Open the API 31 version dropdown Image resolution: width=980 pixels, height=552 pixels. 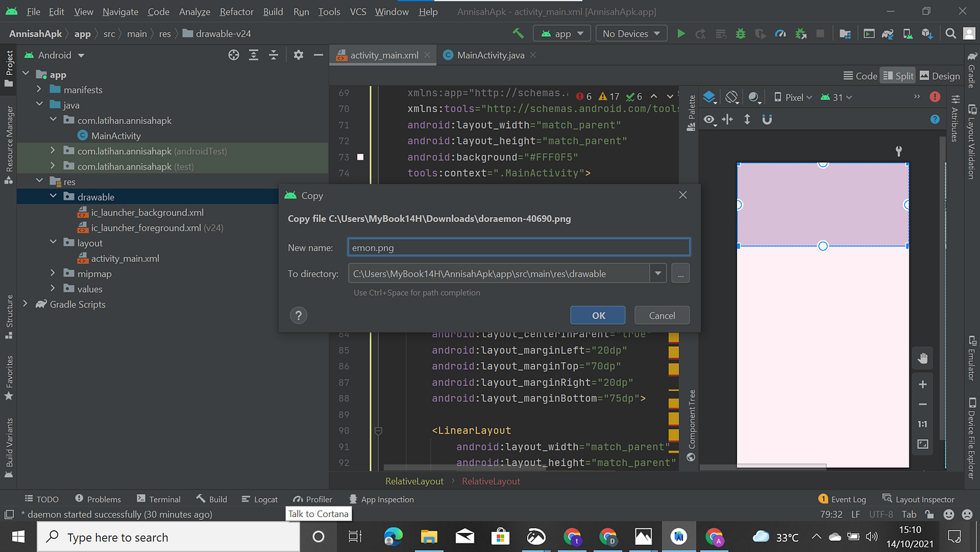(x=835, y=97)
